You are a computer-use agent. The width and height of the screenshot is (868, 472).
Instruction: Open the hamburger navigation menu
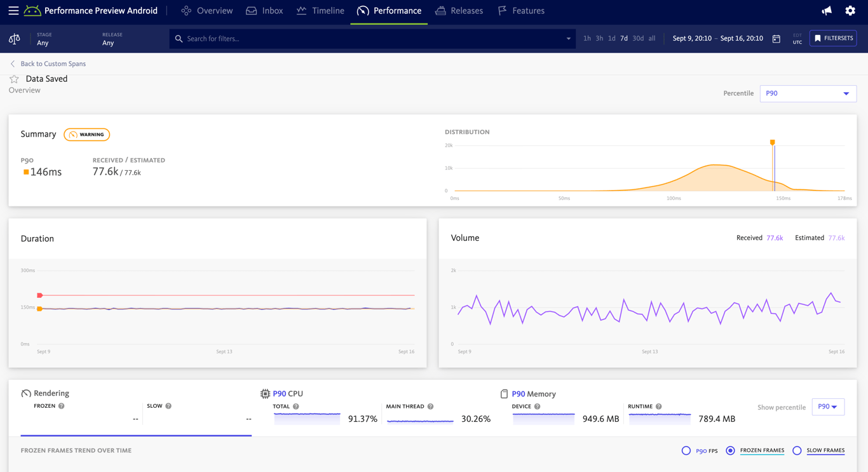click(13, 11)
